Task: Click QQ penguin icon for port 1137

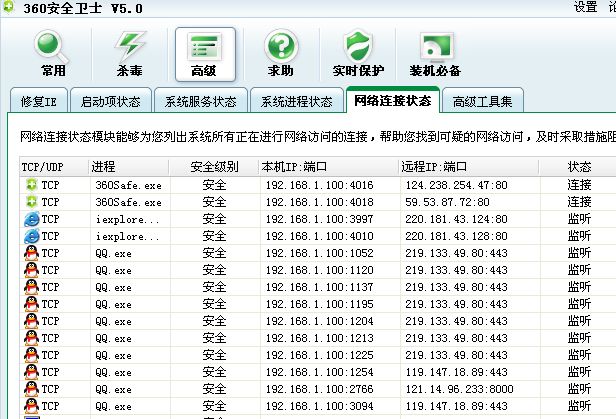Action: click(x=31, y=287)
